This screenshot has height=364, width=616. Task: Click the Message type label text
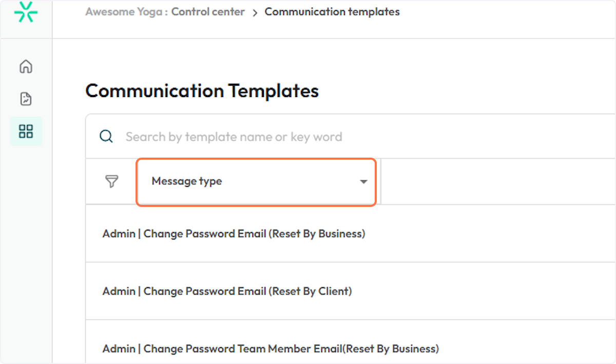click(x=187, y=181)
